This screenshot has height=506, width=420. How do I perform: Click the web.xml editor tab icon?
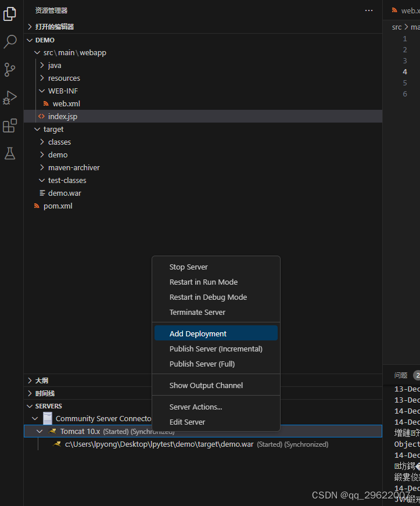[394, 10]
